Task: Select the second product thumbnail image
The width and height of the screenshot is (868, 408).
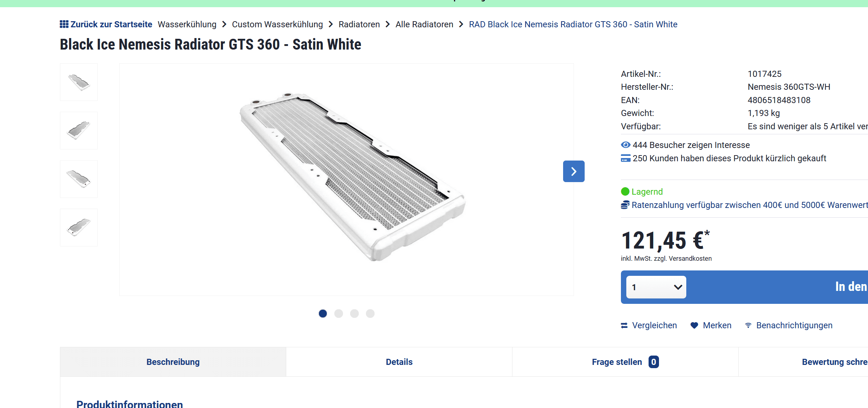Action: (79, 130)
